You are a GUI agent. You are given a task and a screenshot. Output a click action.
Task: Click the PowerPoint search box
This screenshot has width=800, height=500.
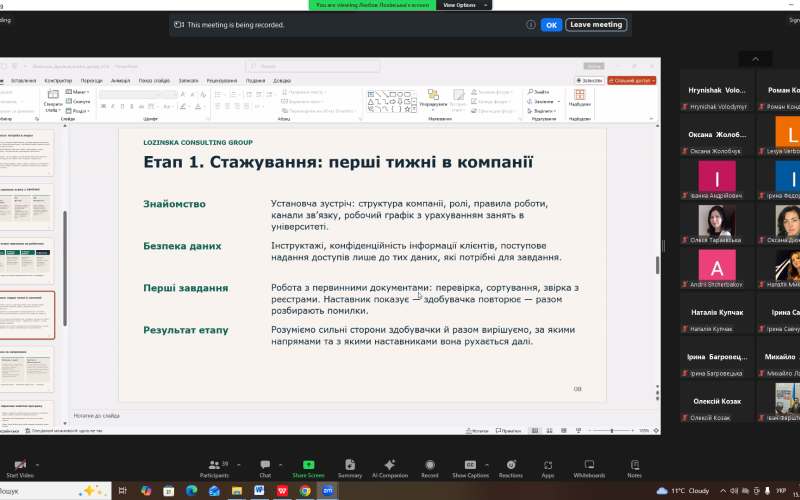click(312, 66)
